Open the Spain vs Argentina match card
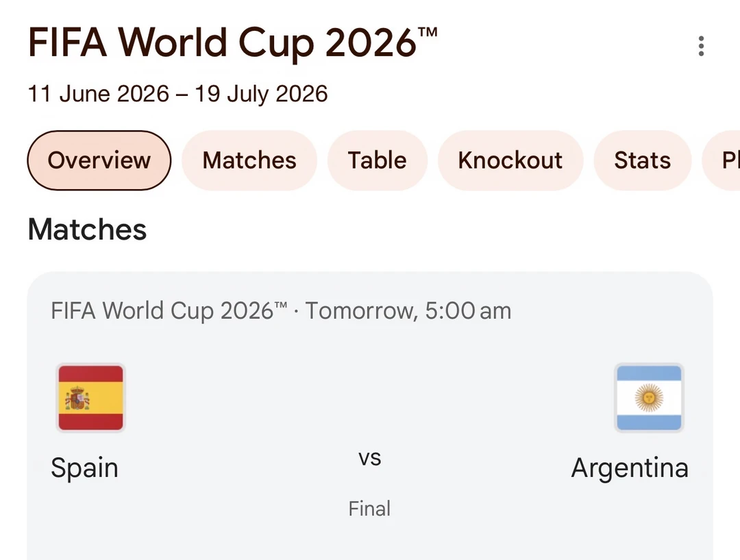Screen dimensions: 740x560 coord(369,415)
